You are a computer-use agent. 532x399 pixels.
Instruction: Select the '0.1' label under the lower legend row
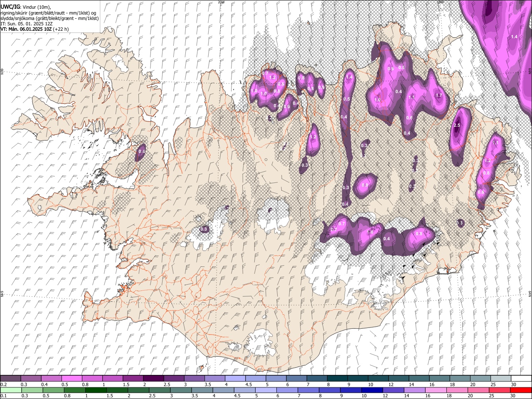coord(3,396)
